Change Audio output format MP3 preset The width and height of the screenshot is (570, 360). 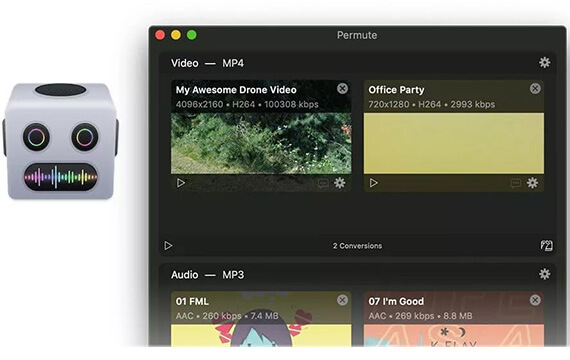[233, 275]
